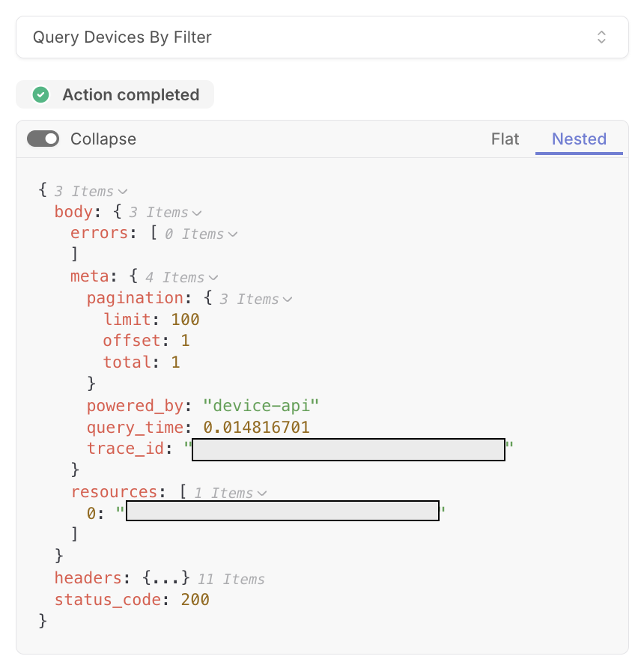Toggle the Collapse switch
The image size is (644, 671).
click(43, 139)
